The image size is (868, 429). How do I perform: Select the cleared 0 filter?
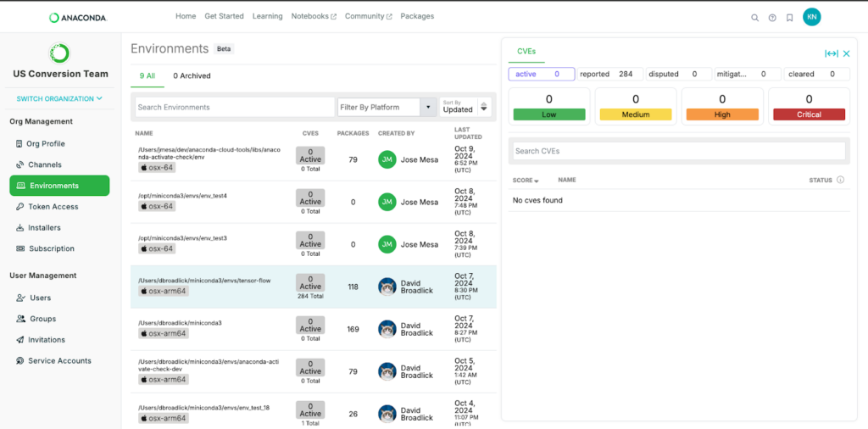[817, 74]
